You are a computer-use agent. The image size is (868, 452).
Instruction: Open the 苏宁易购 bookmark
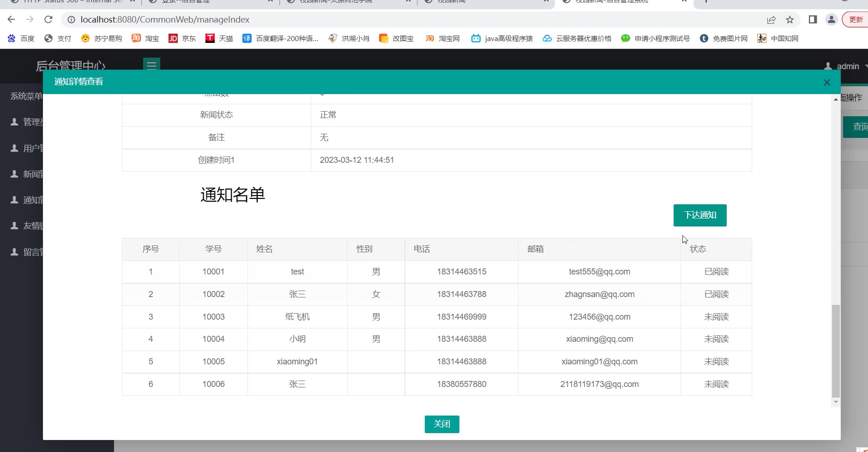101,38
